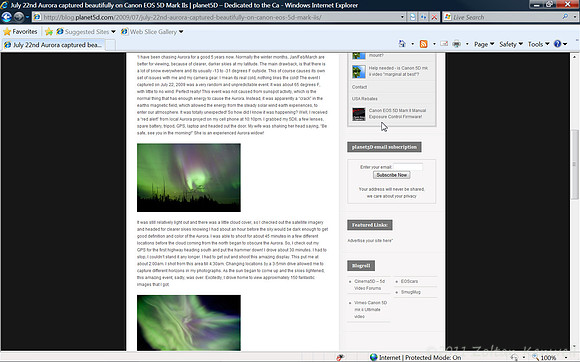Image resolution: width=580 pixels, height=362 pixels.
Task: Click the Featured Links heading
Action: point(370,225)
